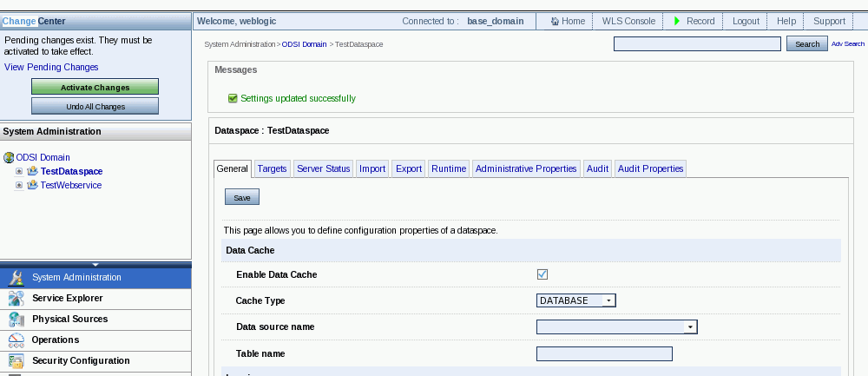Select ODSI Domain tree root label

[43, 158]
